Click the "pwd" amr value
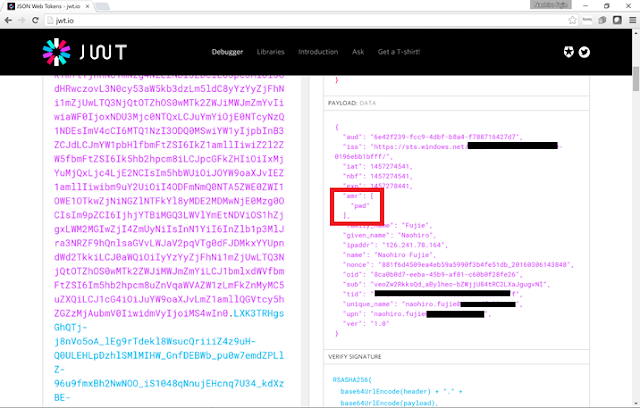The height and width of the screenshot is (408, 640). (x=360, y=206)
